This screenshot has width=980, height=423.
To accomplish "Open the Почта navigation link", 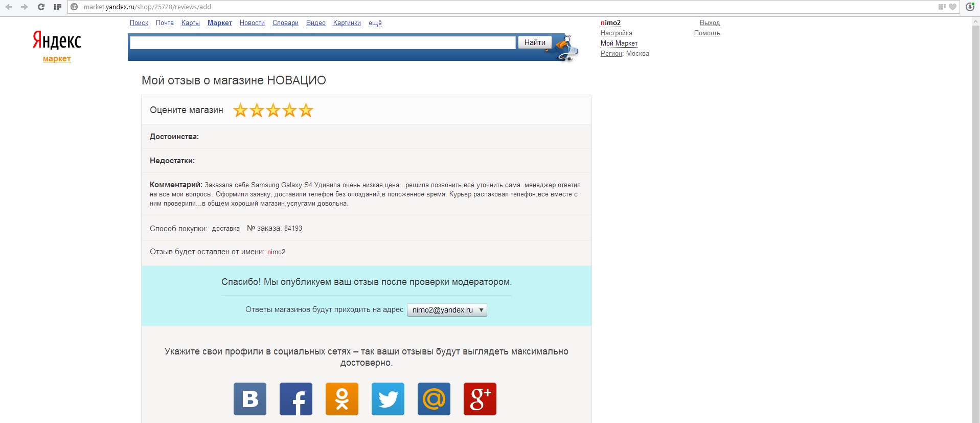I will point(165,23).
